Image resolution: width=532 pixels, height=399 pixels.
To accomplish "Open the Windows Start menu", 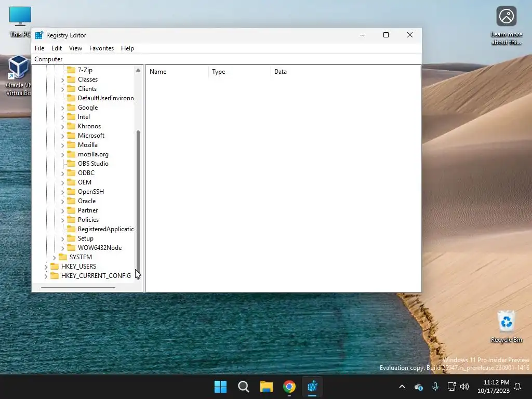I will 220,387.
